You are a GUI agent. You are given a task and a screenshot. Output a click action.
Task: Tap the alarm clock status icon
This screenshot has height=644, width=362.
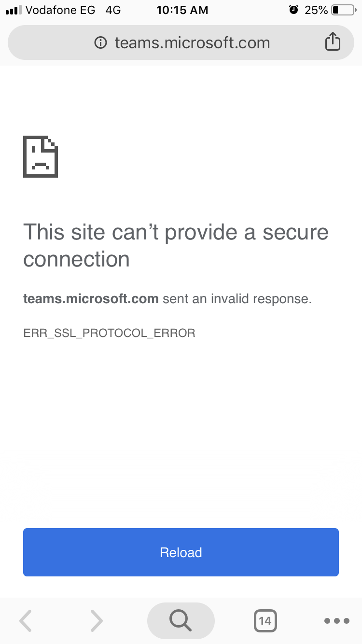click(x=293, y=10)
